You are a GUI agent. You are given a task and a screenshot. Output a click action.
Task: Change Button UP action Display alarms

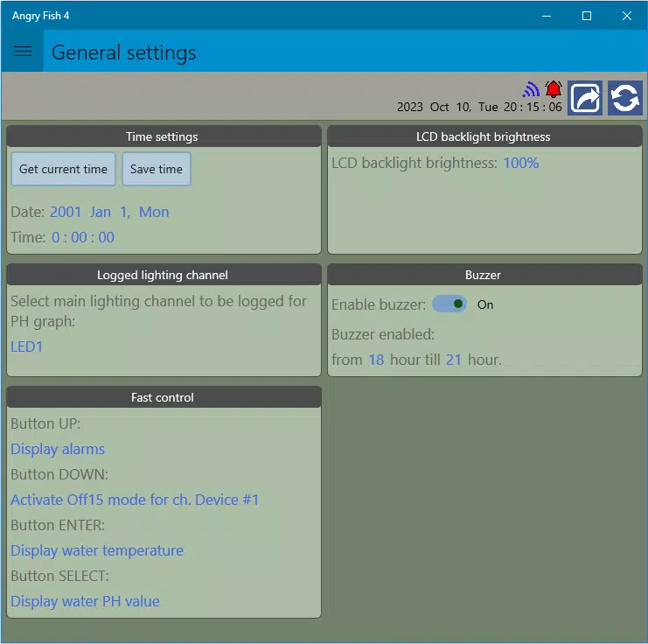(58, 449)
